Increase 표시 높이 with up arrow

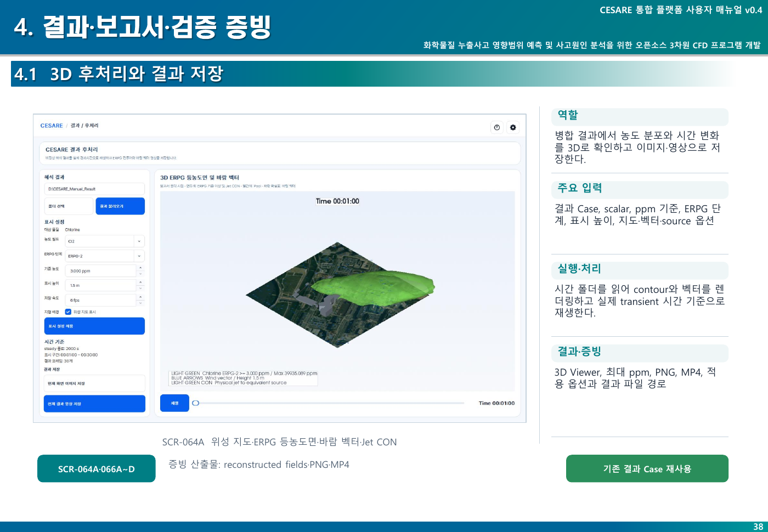pos(140,282)
